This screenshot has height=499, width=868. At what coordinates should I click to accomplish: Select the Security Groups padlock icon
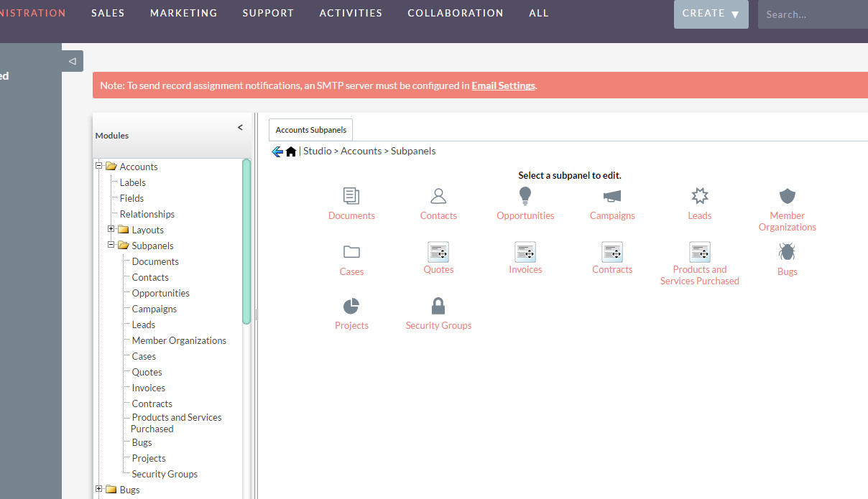coord(438,307)
